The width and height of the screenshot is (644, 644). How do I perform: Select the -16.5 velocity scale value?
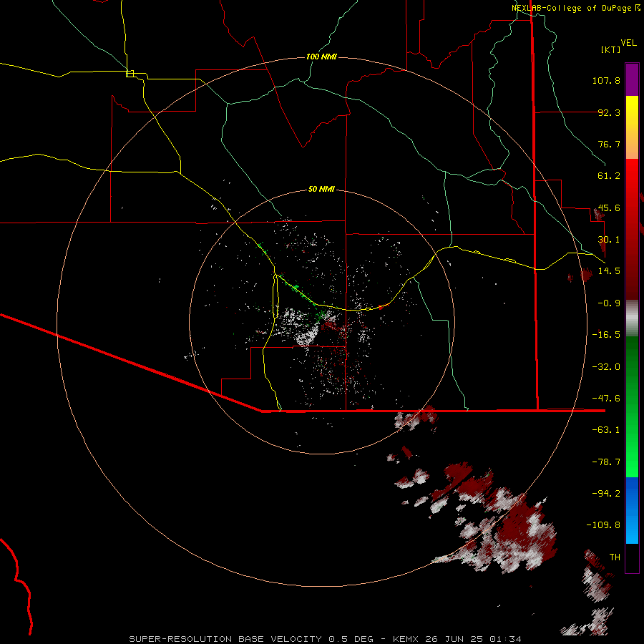(x=606, y=335)
